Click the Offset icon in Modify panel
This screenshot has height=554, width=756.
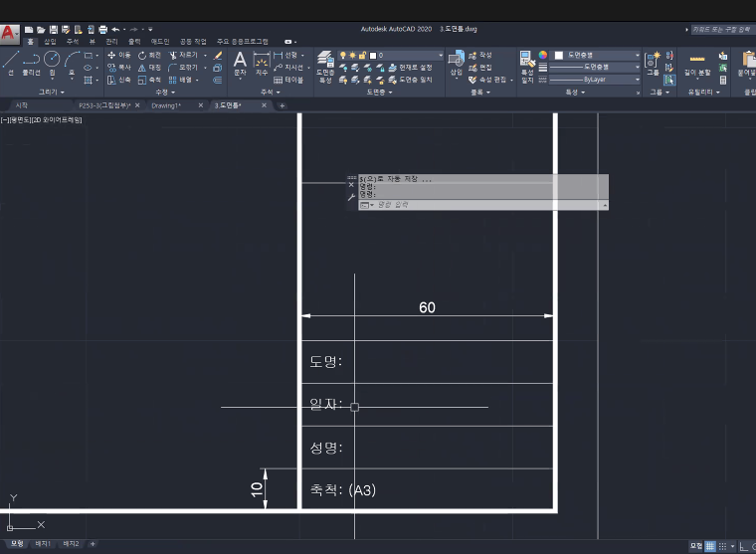coord(218,80)
